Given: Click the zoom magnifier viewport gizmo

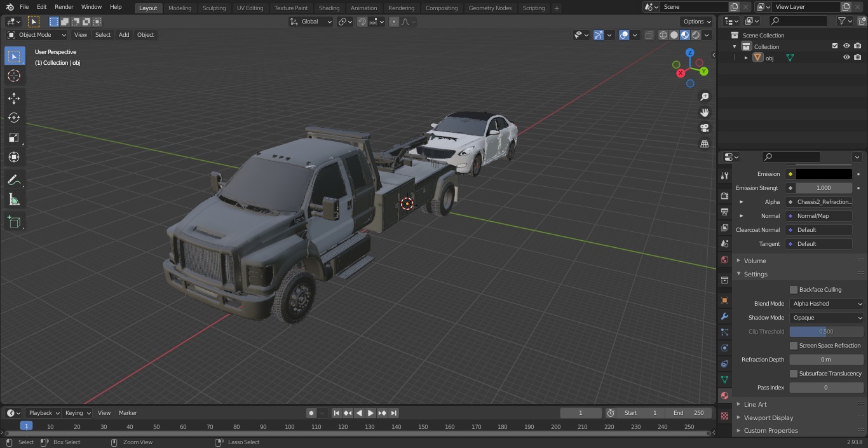Looking at the screenshot, I should point(705,97).
